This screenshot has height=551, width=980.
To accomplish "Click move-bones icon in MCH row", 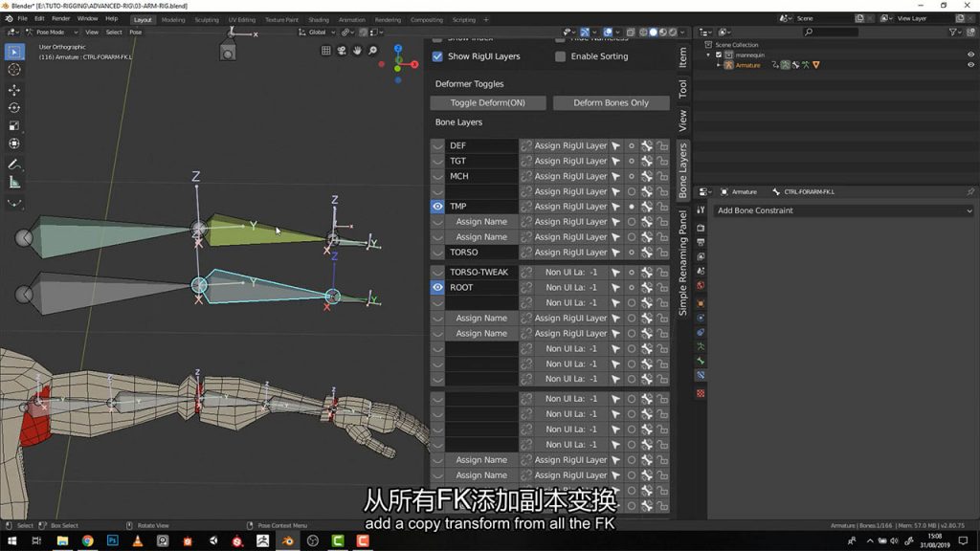I will (647, 176).
